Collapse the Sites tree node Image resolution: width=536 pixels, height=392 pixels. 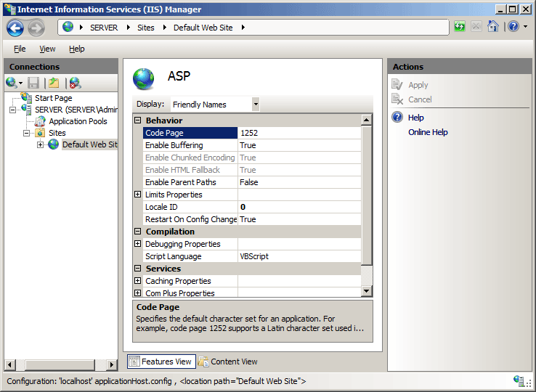[26, 133]
